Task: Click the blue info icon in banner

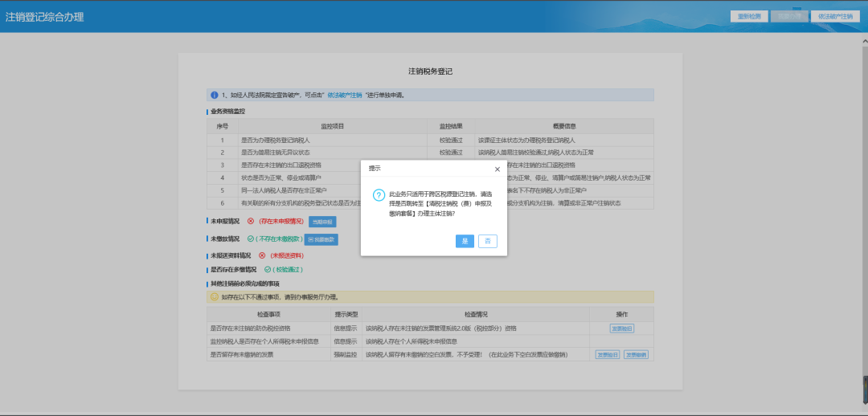Action: (215, 95)
